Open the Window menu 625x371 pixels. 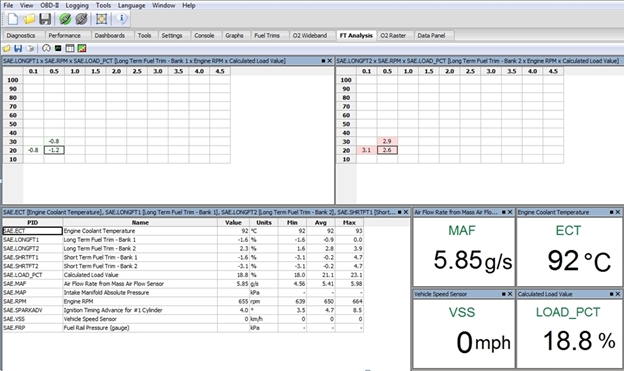pos(163,6)
